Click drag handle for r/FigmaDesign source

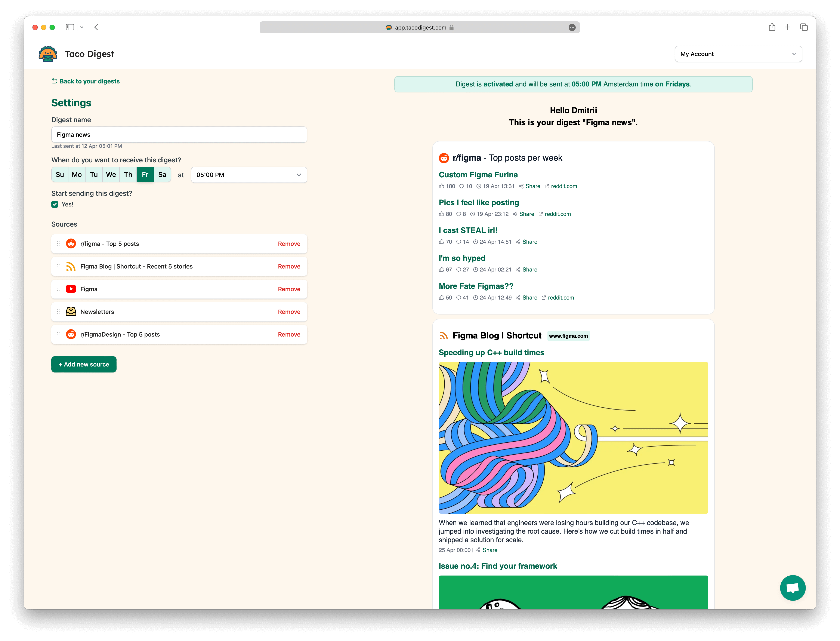58,334
